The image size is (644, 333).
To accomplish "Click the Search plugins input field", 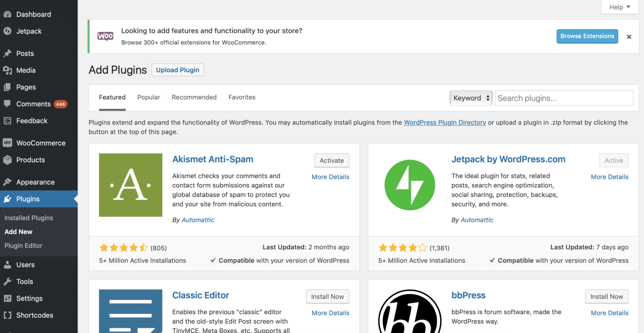I will coord(563,98).
